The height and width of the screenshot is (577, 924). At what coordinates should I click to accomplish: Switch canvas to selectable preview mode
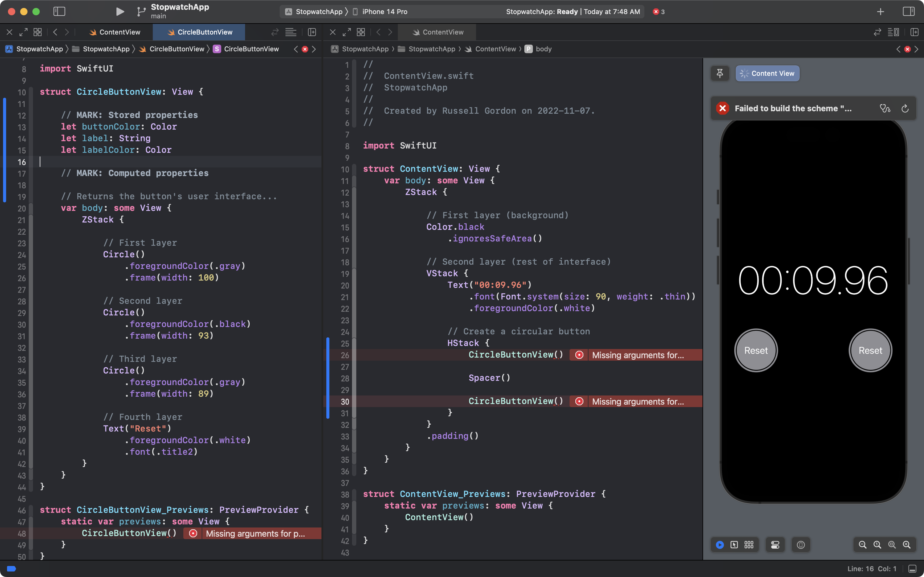(734, 545)
